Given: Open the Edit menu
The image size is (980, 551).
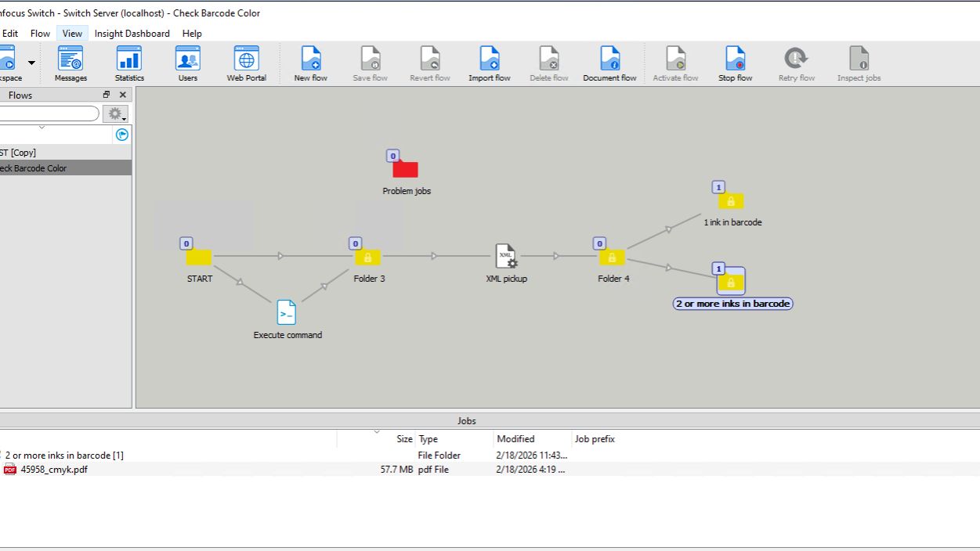Looking at the screenshot, I should [x=10, y=34].
